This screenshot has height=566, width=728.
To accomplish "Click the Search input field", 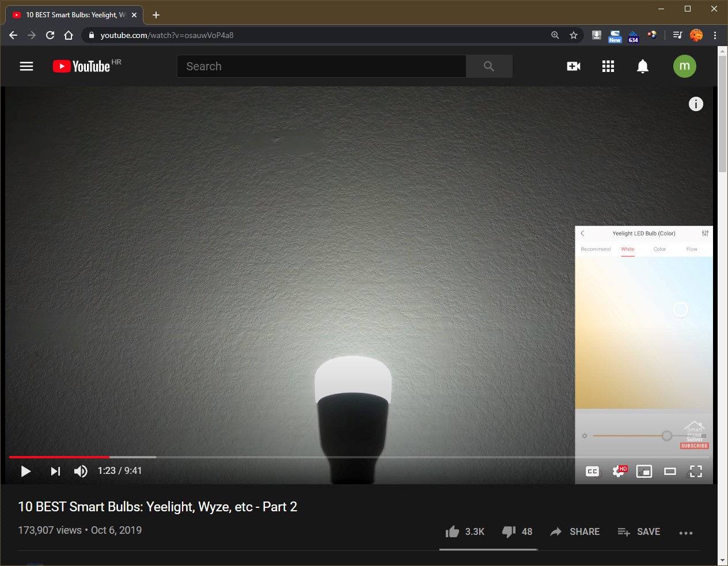I will tap(321, 66).
